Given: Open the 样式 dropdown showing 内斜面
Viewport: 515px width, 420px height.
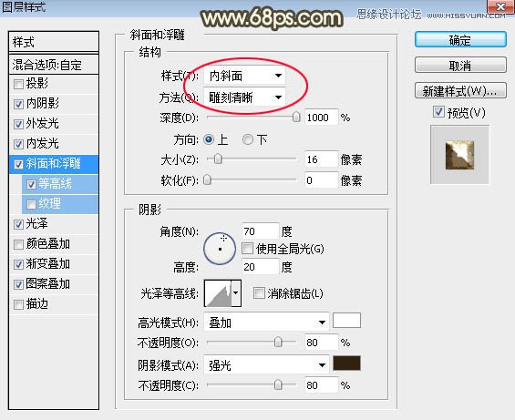Looking at the screenshot, I should (x=244, y=76).
